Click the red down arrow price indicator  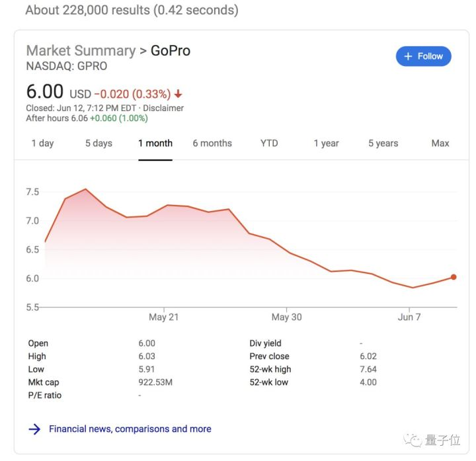tap(178, 94)
